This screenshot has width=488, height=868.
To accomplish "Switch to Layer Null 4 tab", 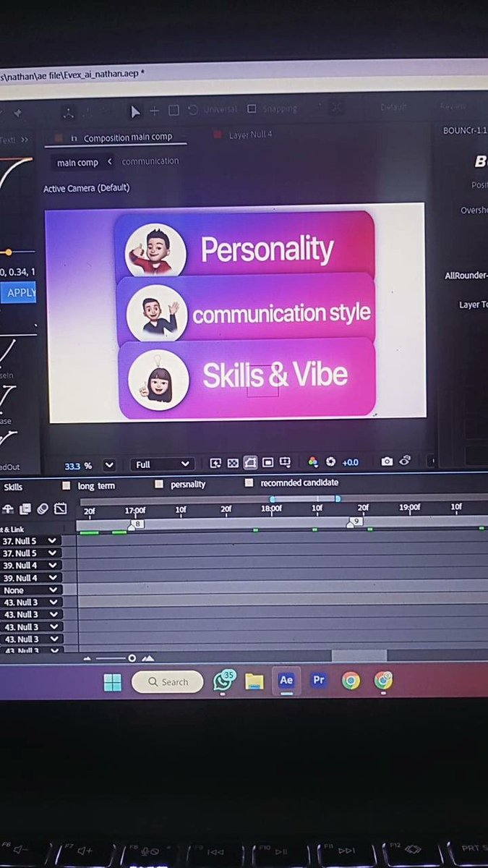I will [x=250, y=135].
